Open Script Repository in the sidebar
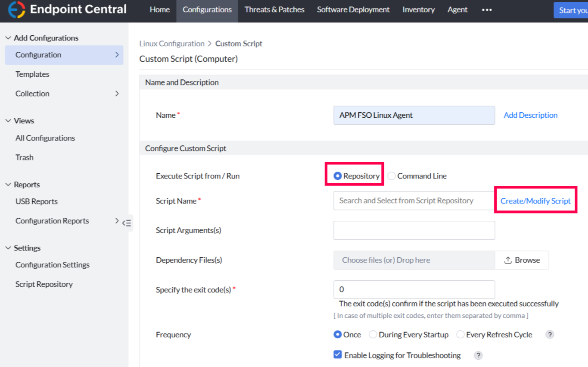The image size is (588, 367). 44,284
